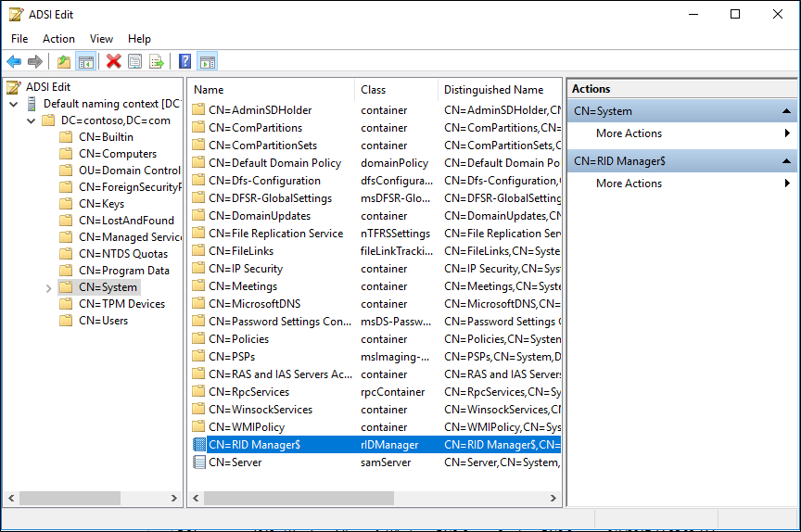Open the View menu

tap(101, 39)
